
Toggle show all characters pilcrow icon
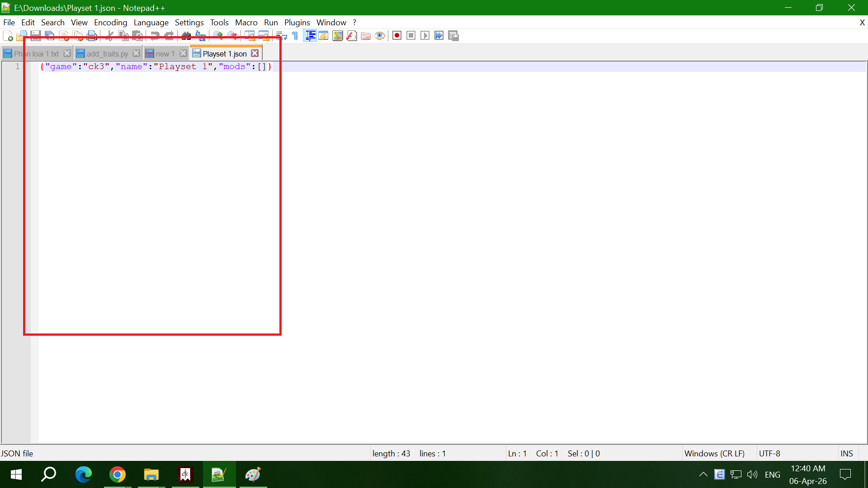point(295,36)
